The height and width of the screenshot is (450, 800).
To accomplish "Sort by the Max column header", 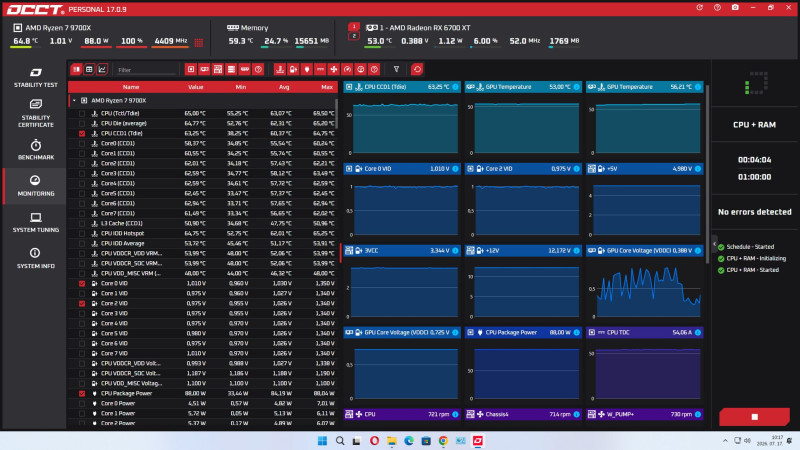I will pos(327,87).
